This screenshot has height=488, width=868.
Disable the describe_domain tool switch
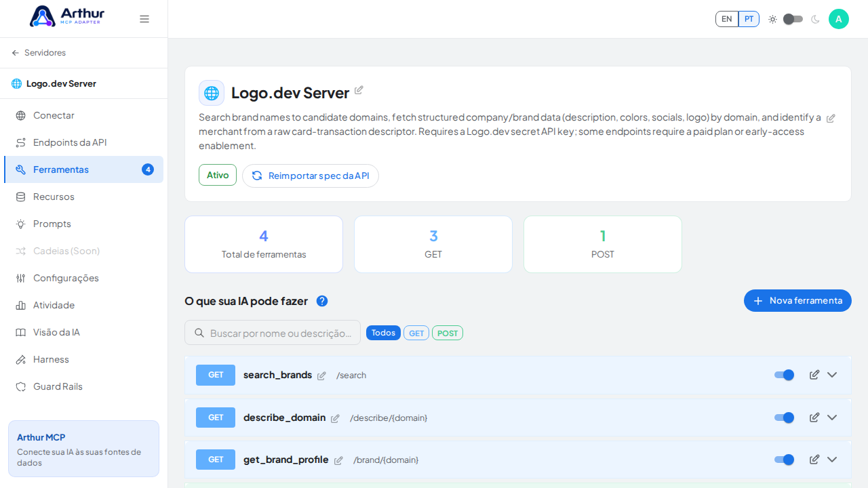coord(785,418)
